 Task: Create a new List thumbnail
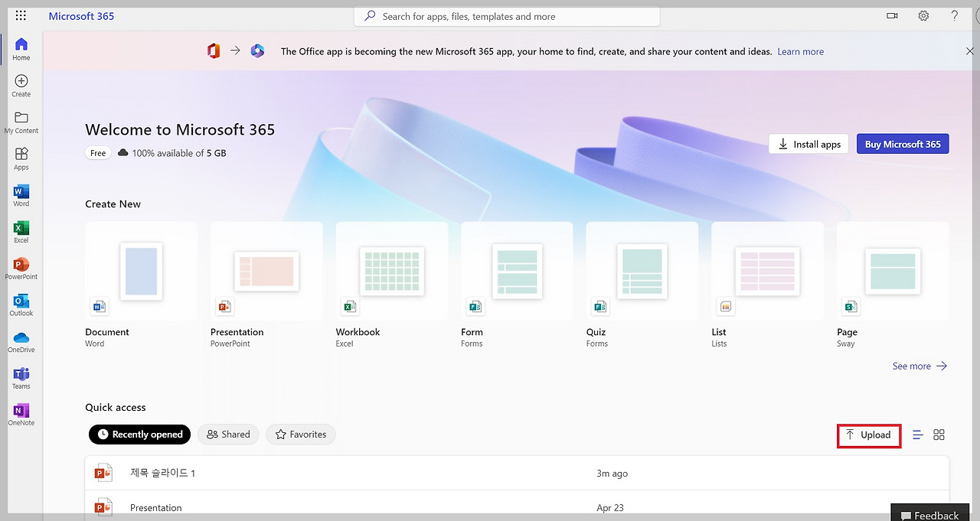(x=768, y=270)
